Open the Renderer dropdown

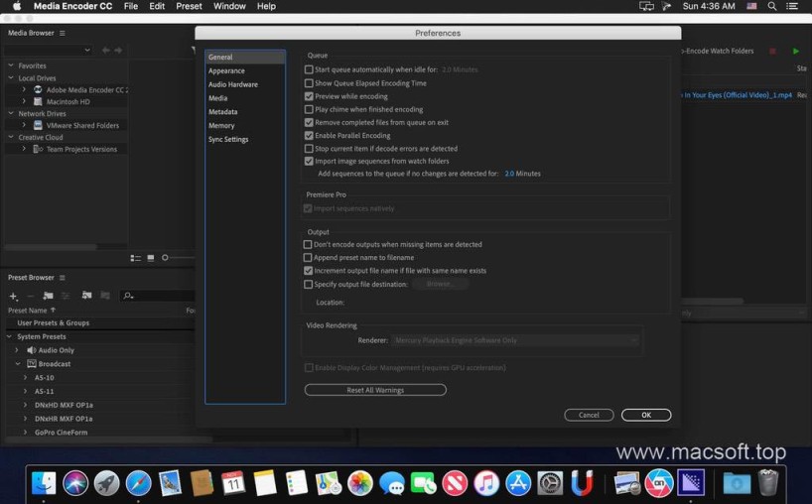point(514,340)
